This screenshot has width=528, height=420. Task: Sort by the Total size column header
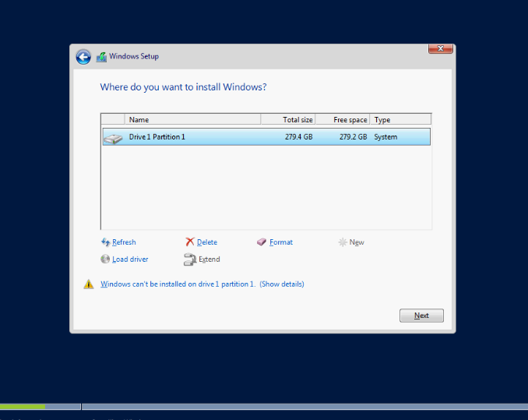coord(287,119)
